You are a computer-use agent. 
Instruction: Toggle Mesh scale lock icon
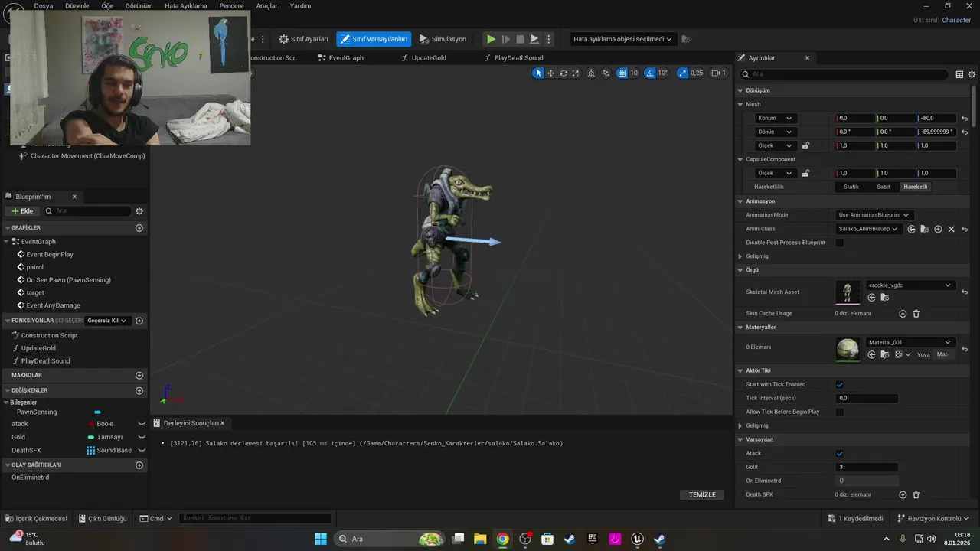805,145
